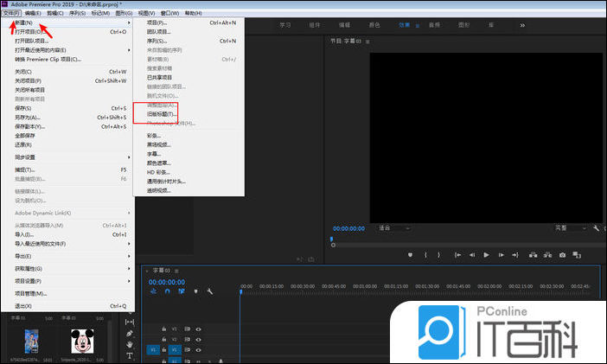Click the Program monitor playhead scrubber
This screenshot has height=364, width=607.
click(x=331, y=239)
